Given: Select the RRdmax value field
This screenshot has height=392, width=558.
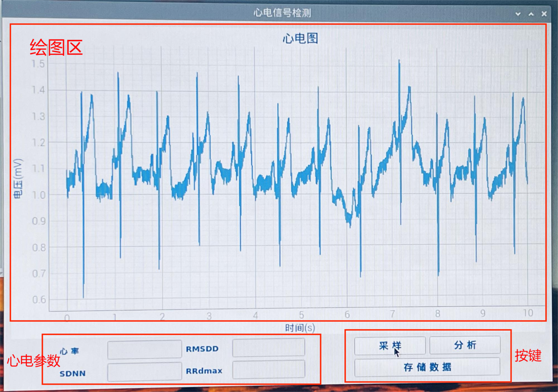Looking at the screenshot, I should tap(269, 370).
